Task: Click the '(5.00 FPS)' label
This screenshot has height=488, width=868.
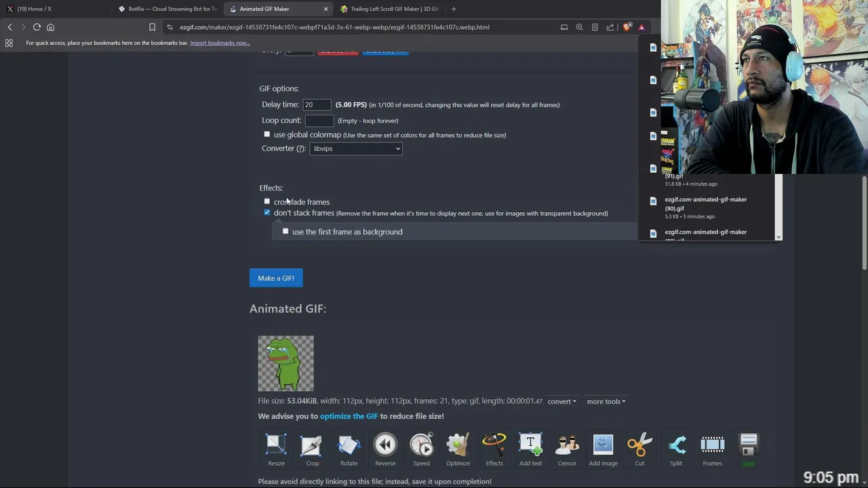Action: pos(351,105)
